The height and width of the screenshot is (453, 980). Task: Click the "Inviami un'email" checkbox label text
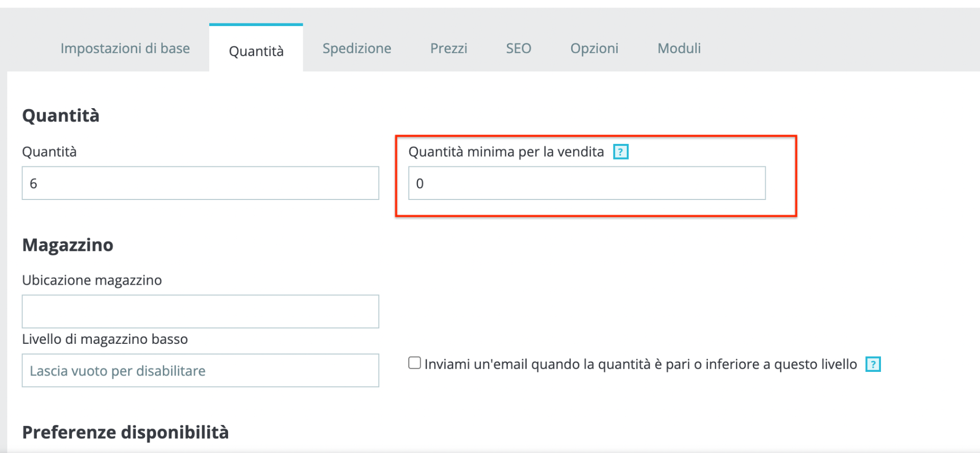(x=641, y=364)
